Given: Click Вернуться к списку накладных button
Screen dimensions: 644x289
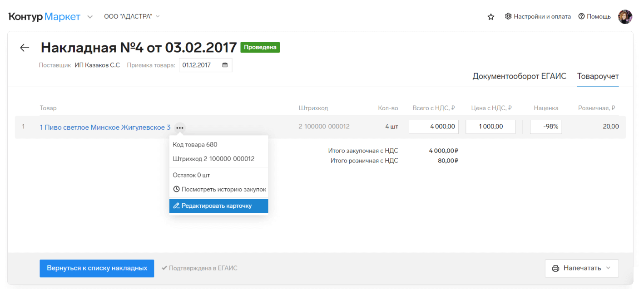Looking at the screenshot, I should click(x=97, y=268).
